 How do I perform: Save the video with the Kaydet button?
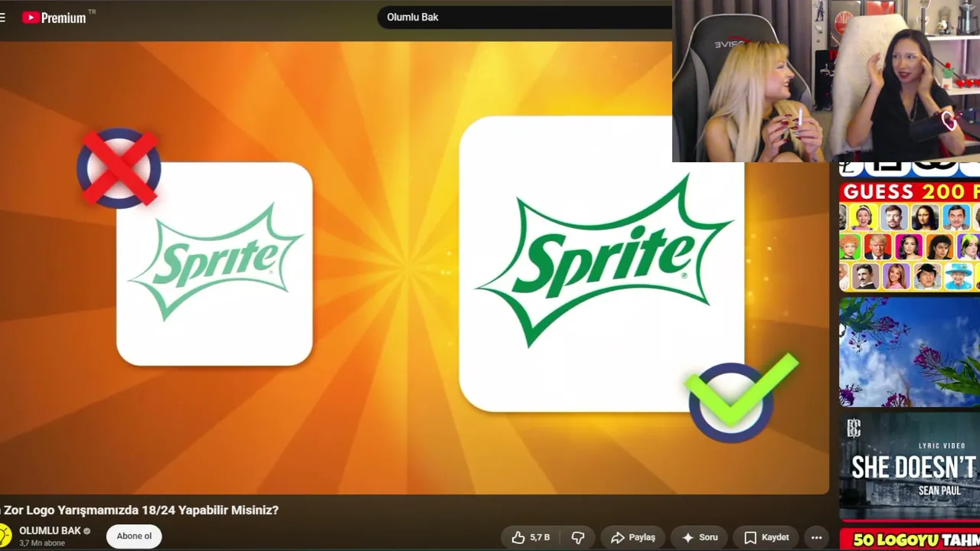pos(766,537)
